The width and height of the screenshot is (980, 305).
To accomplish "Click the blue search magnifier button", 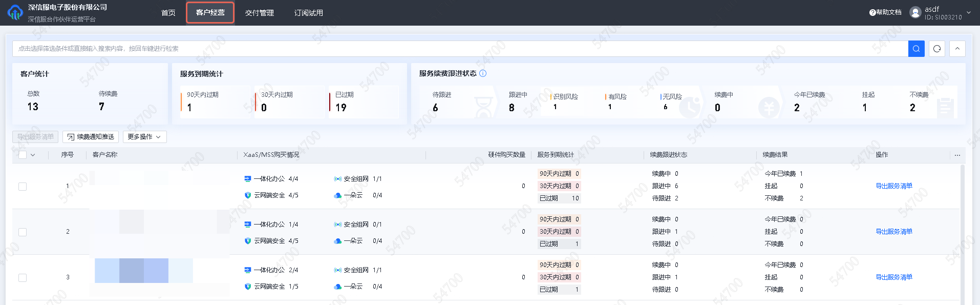I will (x=916, y=49).
